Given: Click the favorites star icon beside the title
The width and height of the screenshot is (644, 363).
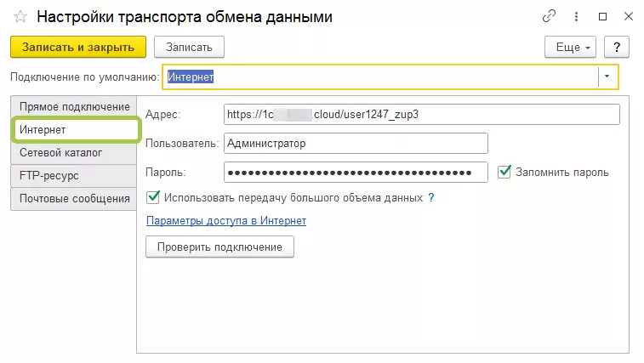Looking at the screenshot, I should tap(20, 17).
